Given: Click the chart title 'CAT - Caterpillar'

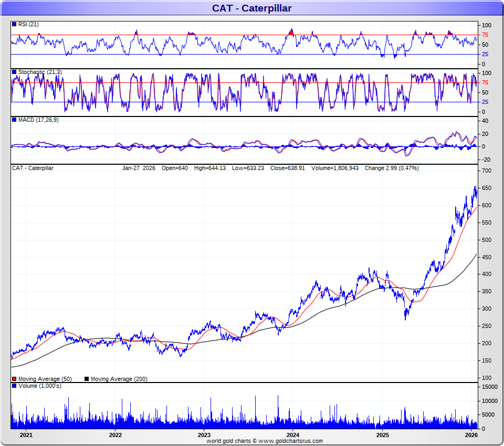Looking at the screenshot, I should (251, 8).
